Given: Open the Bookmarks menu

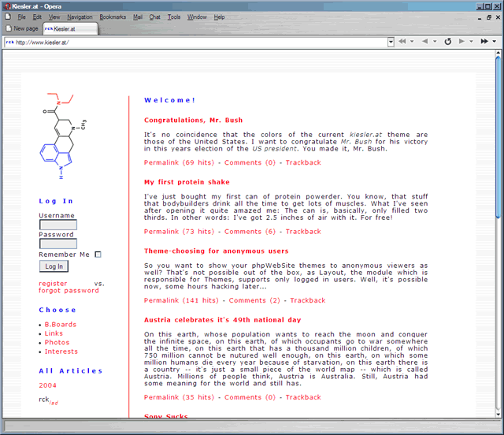Looking at the screenshot, I should click(113, 17).
